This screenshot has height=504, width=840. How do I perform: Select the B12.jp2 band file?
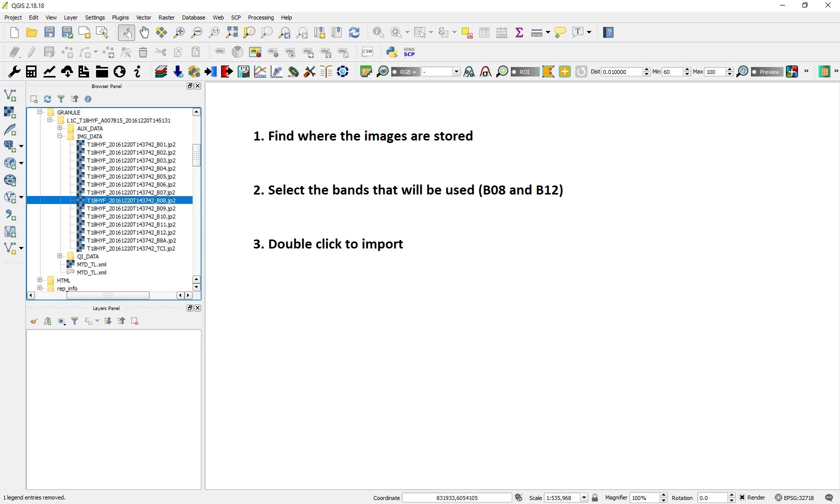click(131, 232)
